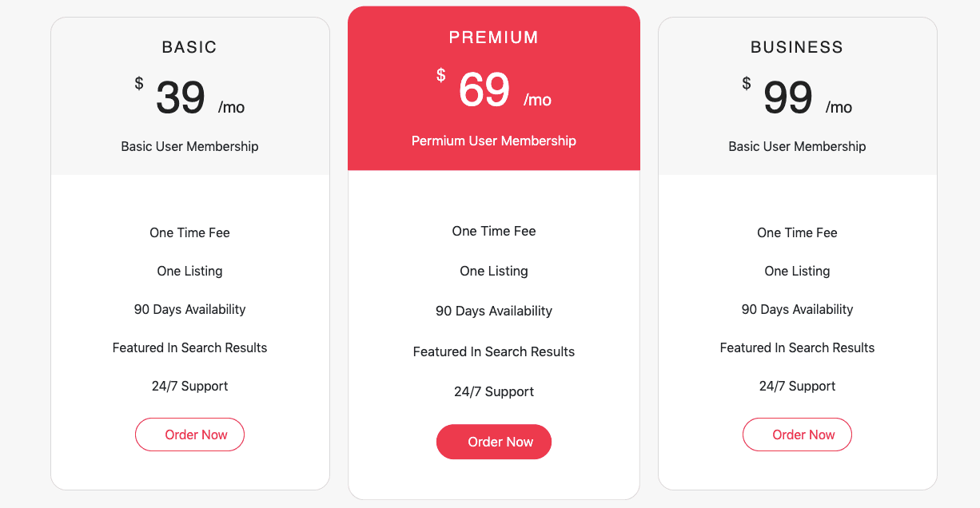Click 'One Time Fee' in the Business plan

pos(797,232)
